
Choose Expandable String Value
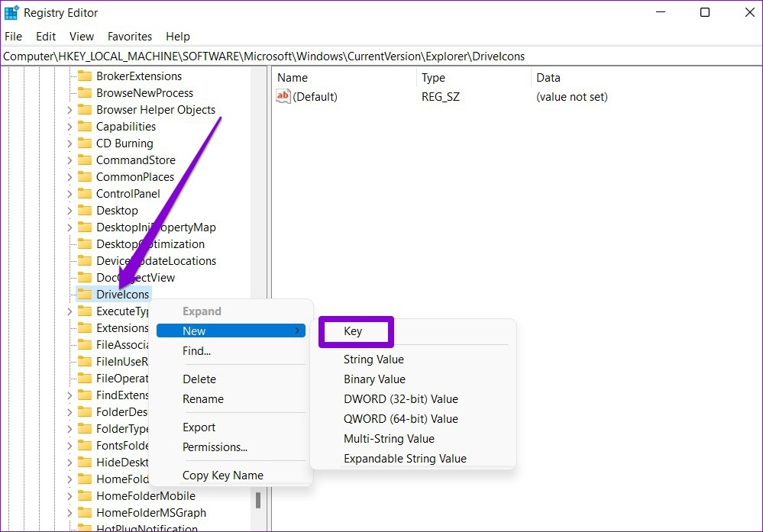click(405, 459)
